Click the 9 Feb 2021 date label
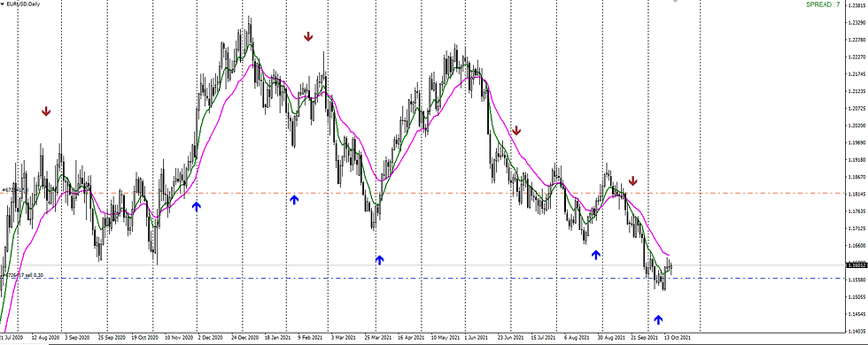 (311, 336)
